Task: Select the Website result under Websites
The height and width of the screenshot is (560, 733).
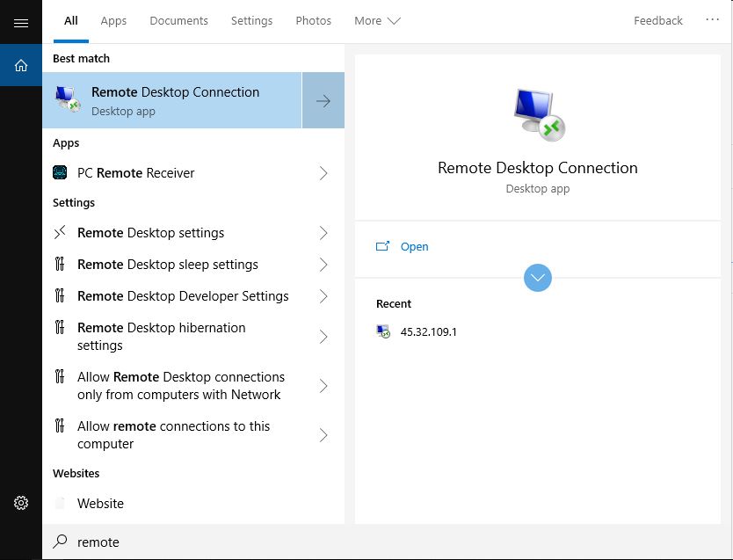Action: (193, 504)
